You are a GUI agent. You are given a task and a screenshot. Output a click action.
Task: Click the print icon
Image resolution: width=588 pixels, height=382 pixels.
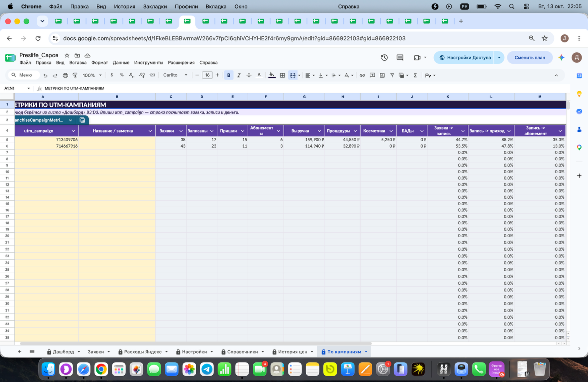click(x=65, y=75)
